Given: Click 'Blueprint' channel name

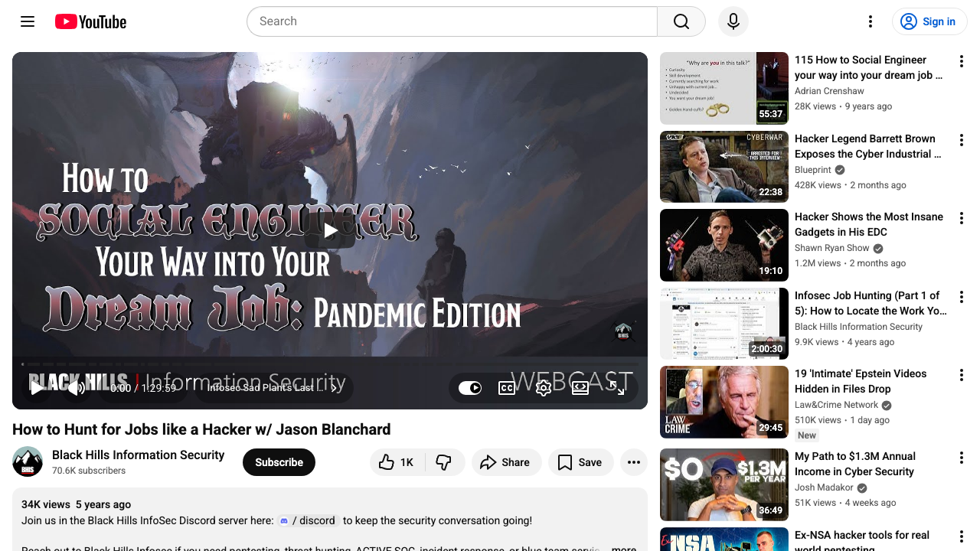Looking at the screenshot, I should [x=813, y=170].
